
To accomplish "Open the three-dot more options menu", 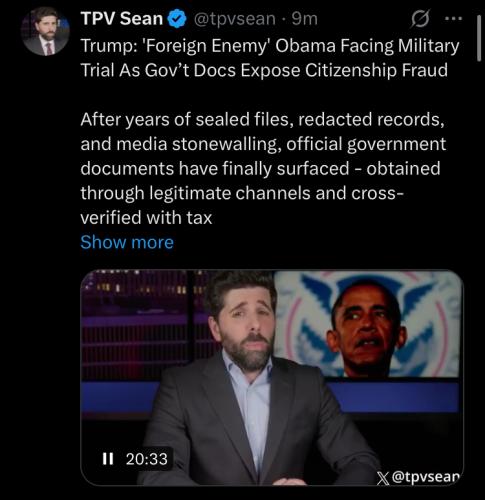I will click(453, 19).
